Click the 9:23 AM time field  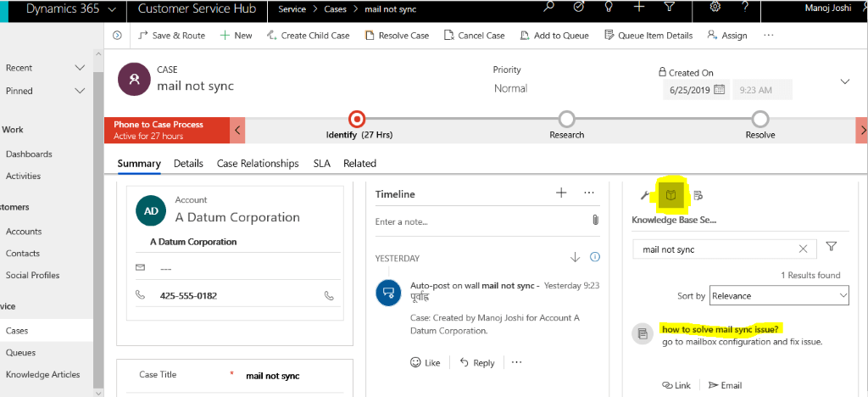coord(762,90)
